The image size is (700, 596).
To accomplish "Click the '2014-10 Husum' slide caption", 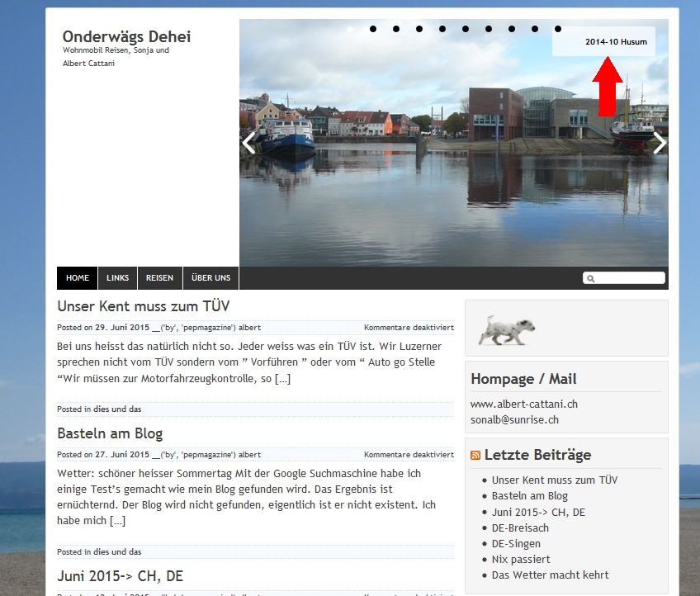I will click(x=616, y=42).
